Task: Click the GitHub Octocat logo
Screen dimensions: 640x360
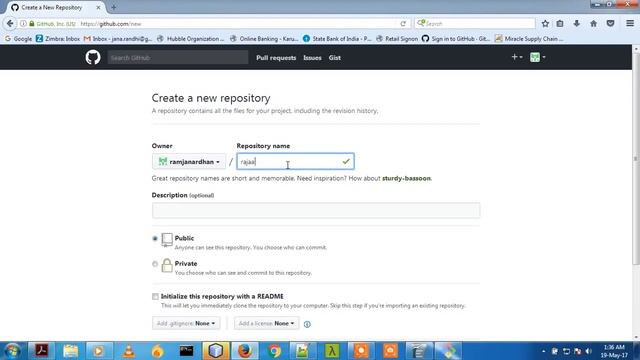Action: pos(93,58)
